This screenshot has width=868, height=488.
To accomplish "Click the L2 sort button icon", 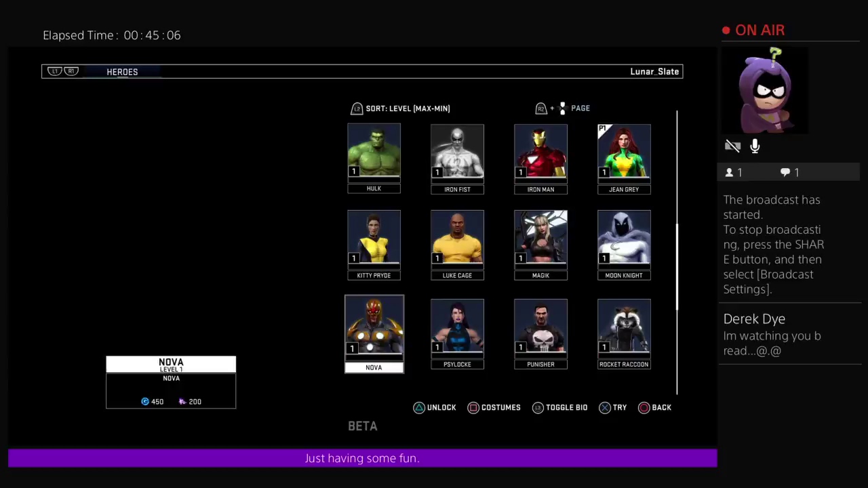I will [x=357, y=108].
